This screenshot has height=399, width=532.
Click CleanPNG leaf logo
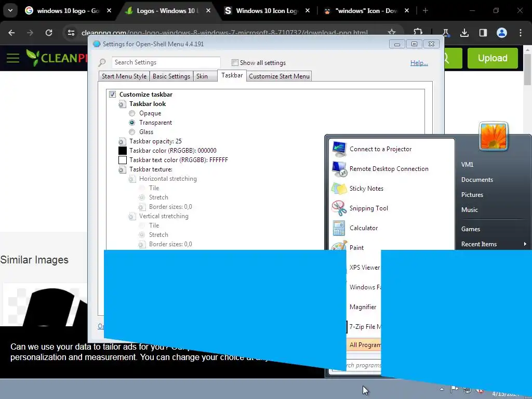point(33,57)
